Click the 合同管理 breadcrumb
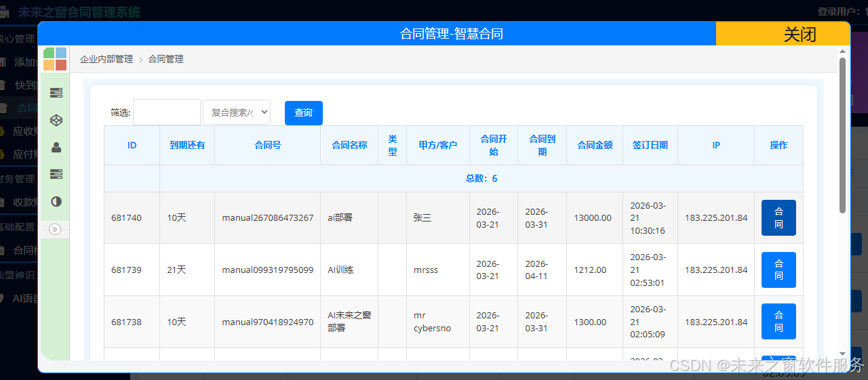The height and width of the screenshot is (380, 868). pos(166,59)
